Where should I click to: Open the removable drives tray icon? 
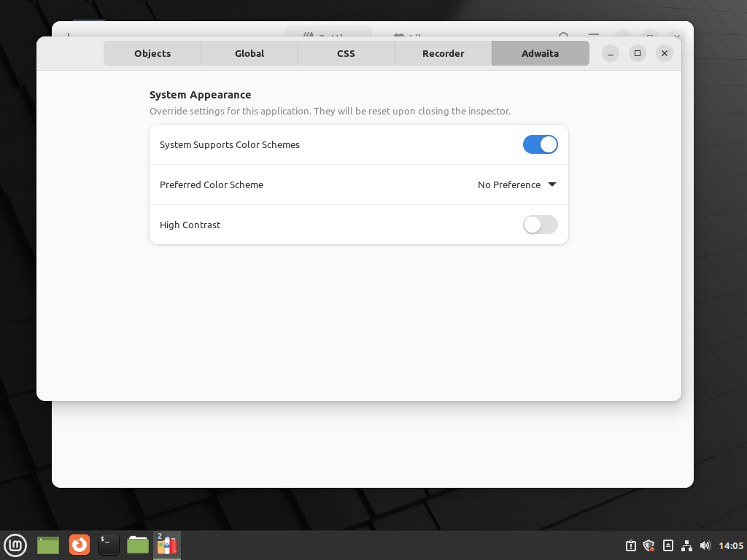(668, 545)
